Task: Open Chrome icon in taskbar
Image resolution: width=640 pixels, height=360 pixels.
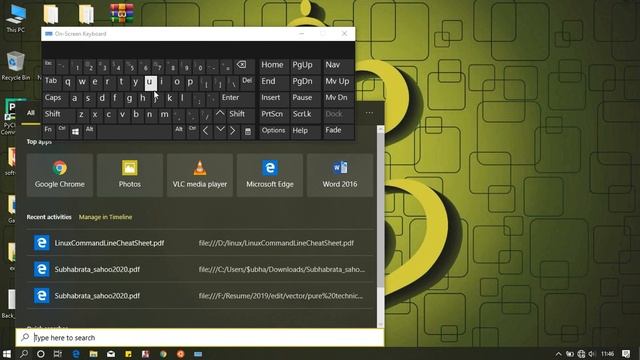Action: click(163, 354)
